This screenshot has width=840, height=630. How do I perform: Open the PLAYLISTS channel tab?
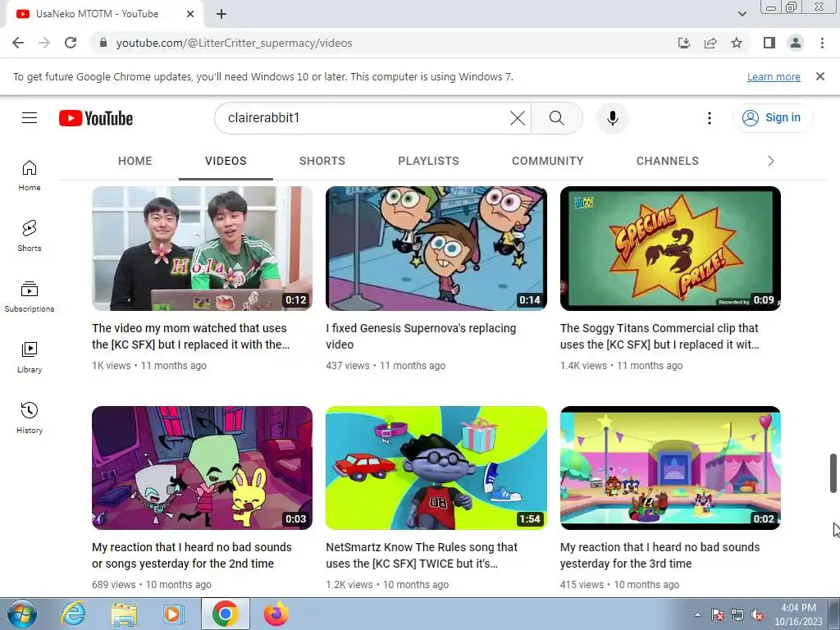coord(428,161)
